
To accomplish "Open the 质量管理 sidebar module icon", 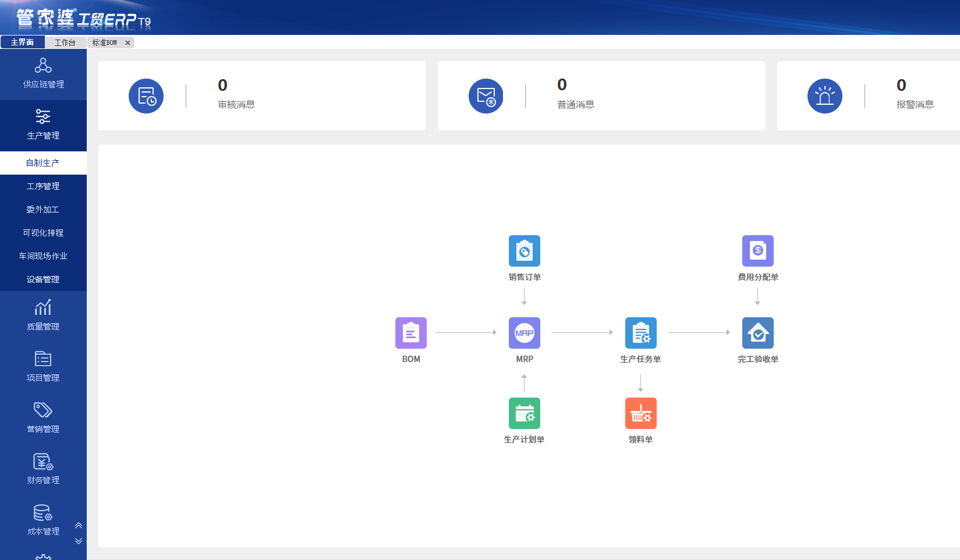I will (x=43, y=307).
